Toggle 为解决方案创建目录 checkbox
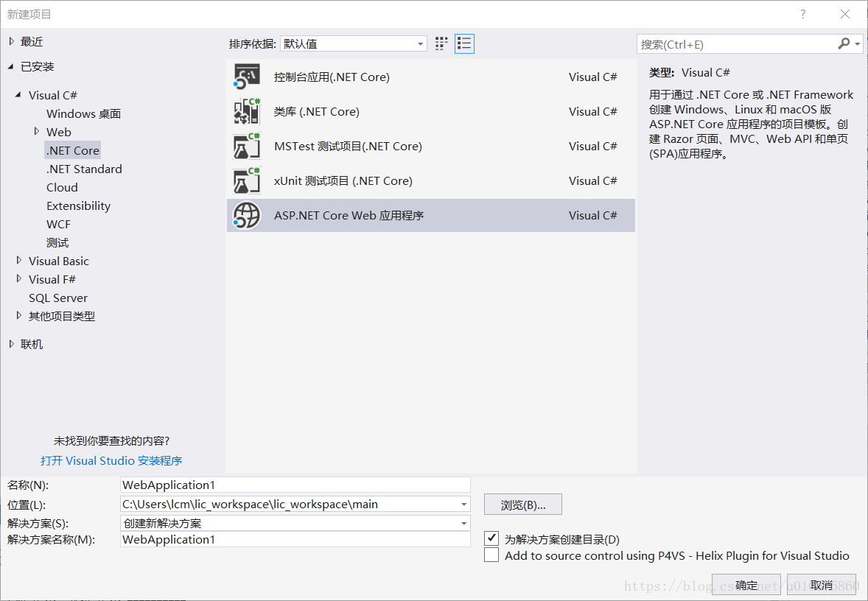868x601 pixels. coord(491,538)
